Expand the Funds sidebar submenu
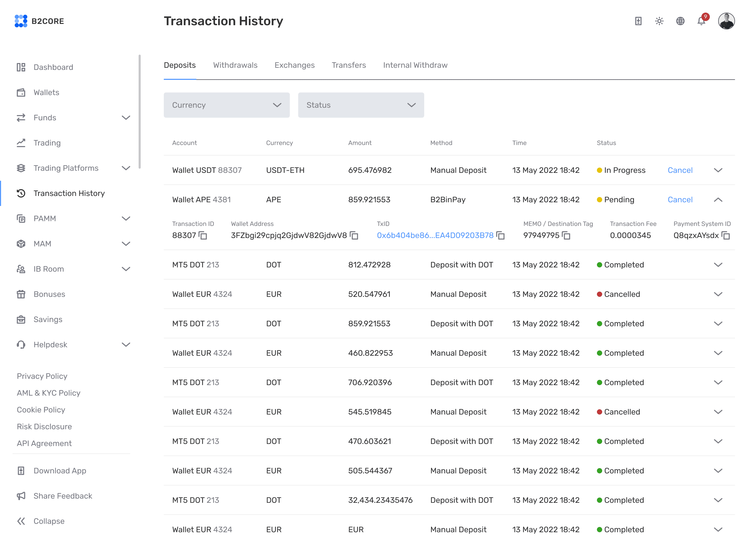The width and height of the screenshot is (756, 538). coord(126,118)
